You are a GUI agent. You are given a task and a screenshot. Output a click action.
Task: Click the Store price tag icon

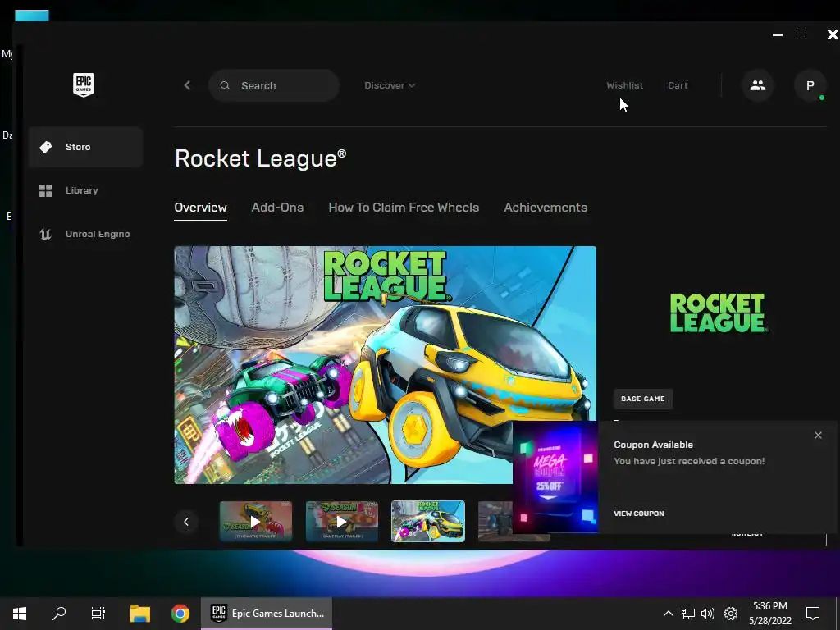point(46,147)
